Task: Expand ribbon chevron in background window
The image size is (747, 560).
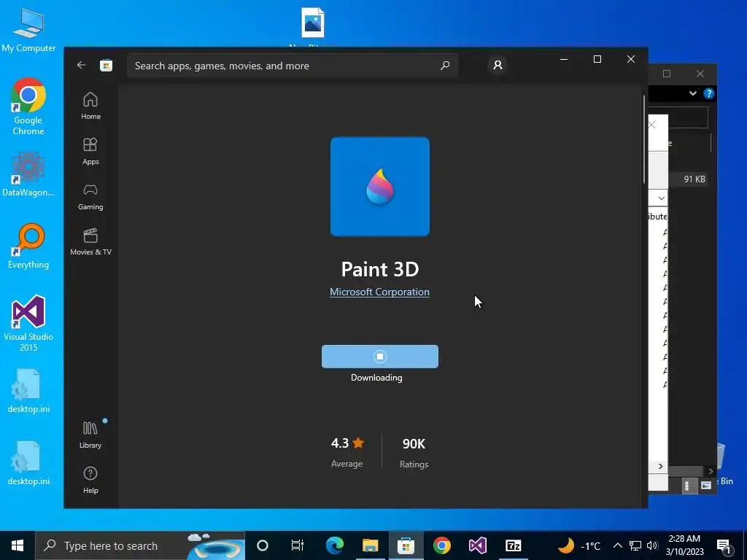Action: pyautogui.click(x=693, y=93)
